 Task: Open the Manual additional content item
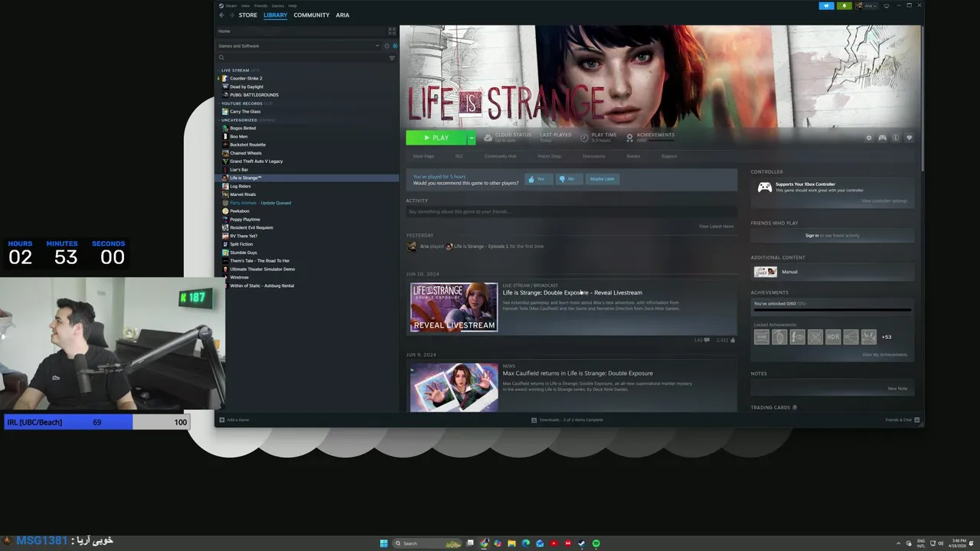click(x=832, y=272)
